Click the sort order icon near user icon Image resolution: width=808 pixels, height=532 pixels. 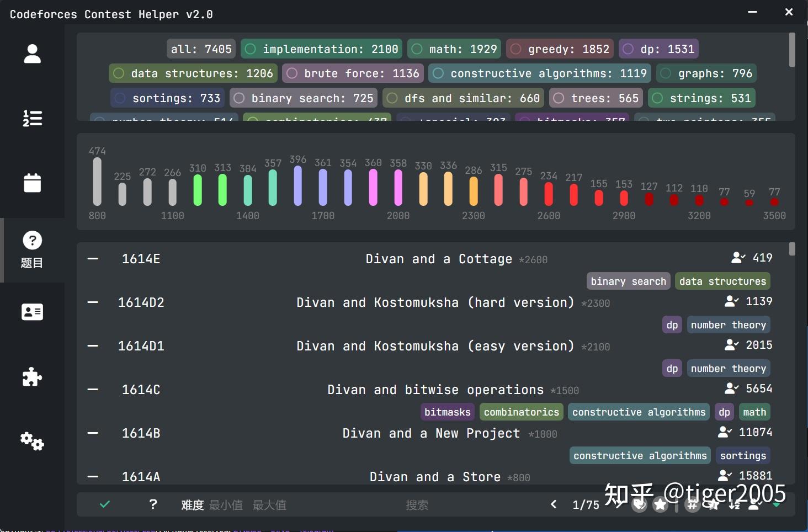pyautogui.click(x=734, y=504)
